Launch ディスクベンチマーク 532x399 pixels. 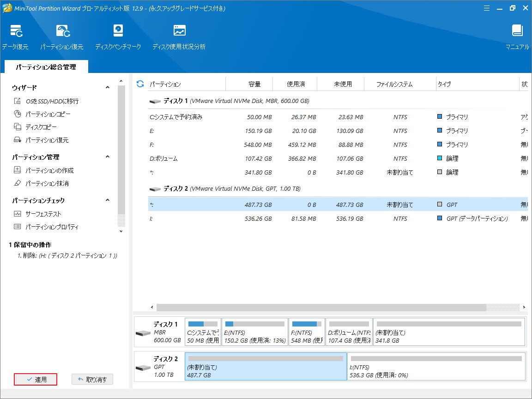coord(118,37)
